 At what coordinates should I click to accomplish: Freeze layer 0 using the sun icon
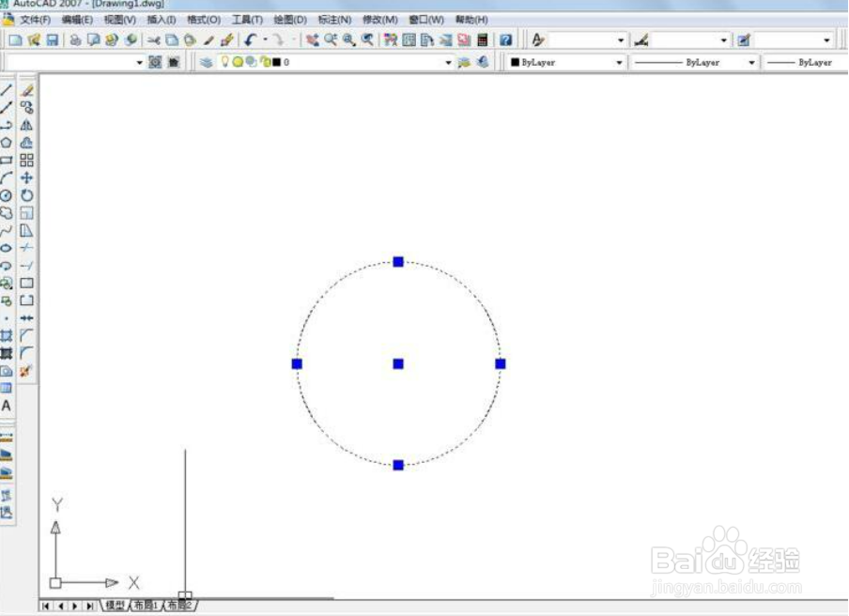tap(238, 62)
